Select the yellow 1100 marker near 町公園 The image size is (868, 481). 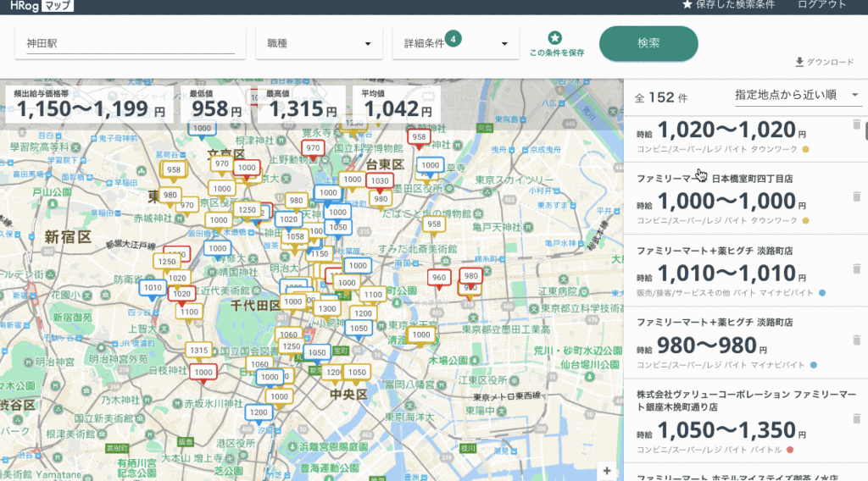[x=373, y=295]
